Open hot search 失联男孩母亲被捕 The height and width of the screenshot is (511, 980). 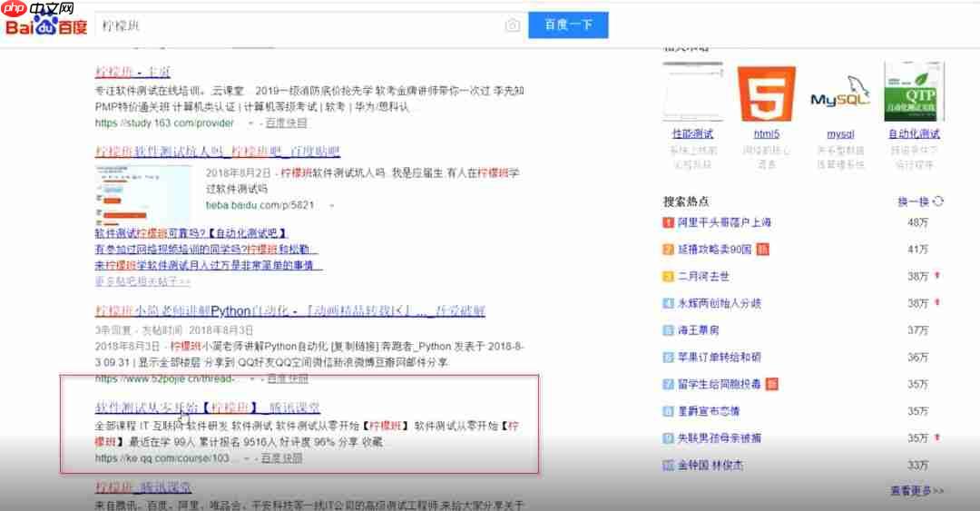[x=720, y=437]
